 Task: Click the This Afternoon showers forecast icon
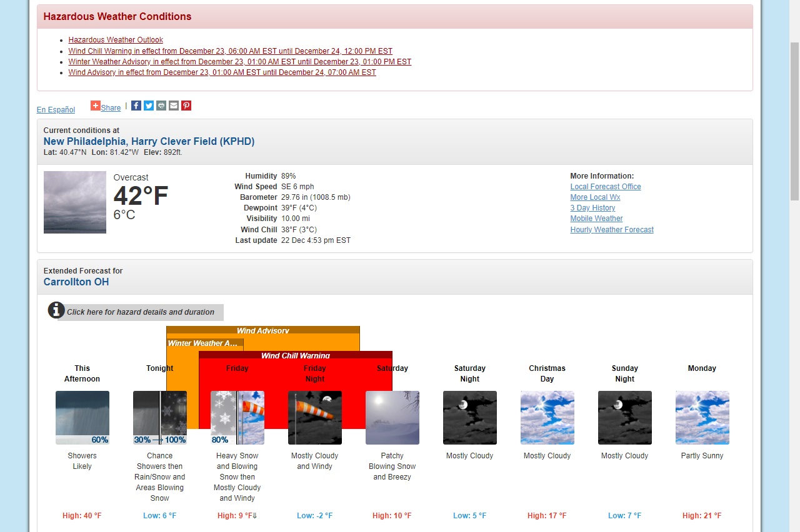82,418
